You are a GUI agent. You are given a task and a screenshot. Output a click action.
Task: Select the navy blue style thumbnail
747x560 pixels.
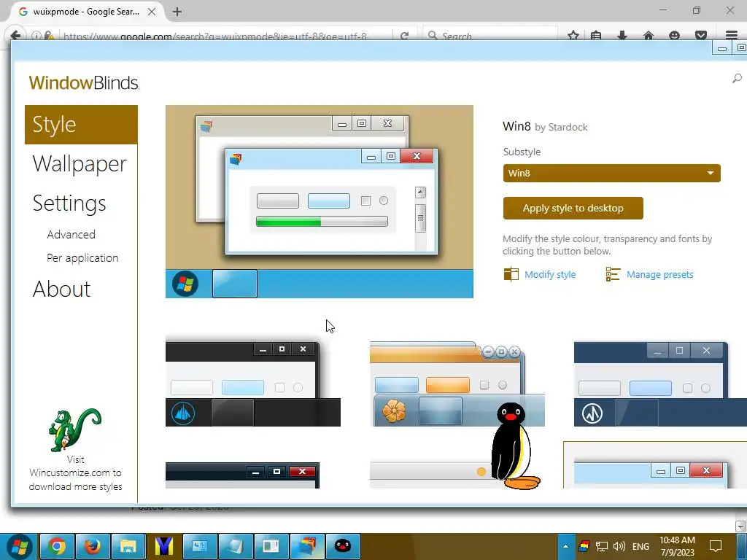[660, 384]
